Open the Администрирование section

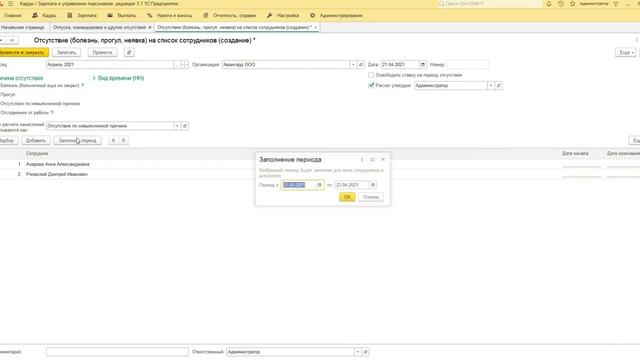coord(336,16)
